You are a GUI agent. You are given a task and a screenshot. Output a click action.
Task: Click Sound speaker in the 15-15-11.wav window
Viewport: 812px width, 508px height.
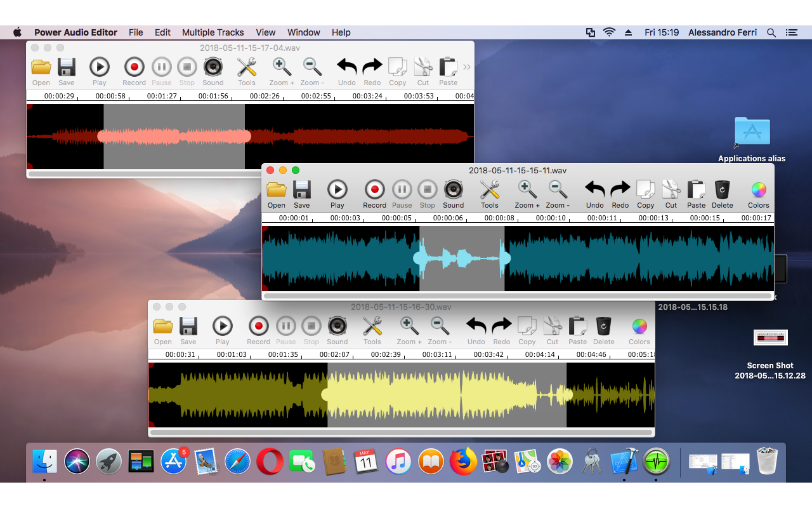pyautogui.click(x=453, y=190)
